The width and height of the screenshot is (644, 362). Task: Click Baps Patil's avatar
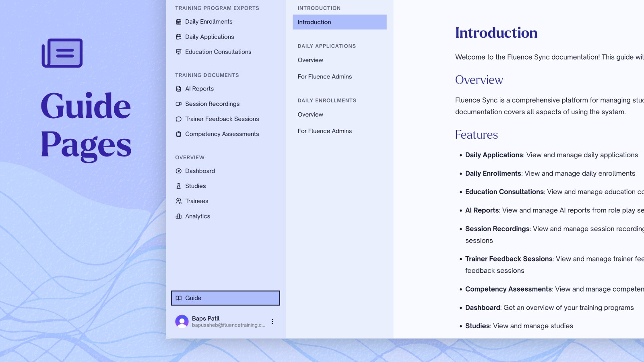click(x=182, y=321)
